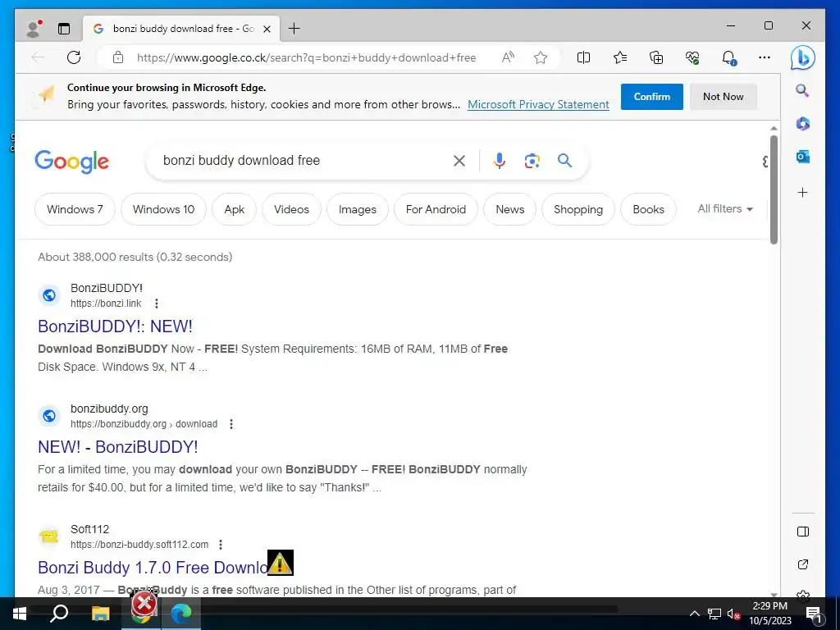The image size is (840, 630).
Task: Close the bonzi buddy search tab
Action: coord(267,29)
